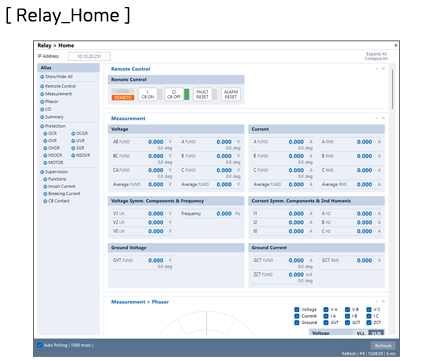Click the Refresh button

(383, 346)
